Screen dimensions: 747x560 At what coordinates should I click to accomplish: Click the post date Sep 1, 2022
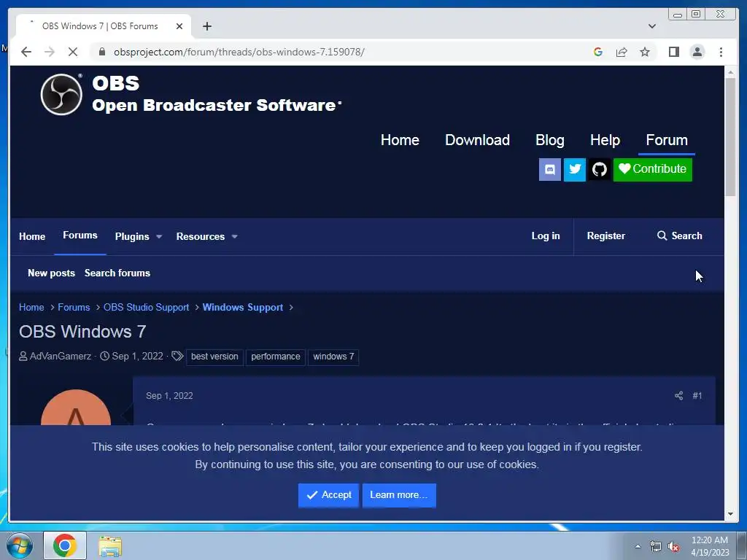tap(169, 396)
